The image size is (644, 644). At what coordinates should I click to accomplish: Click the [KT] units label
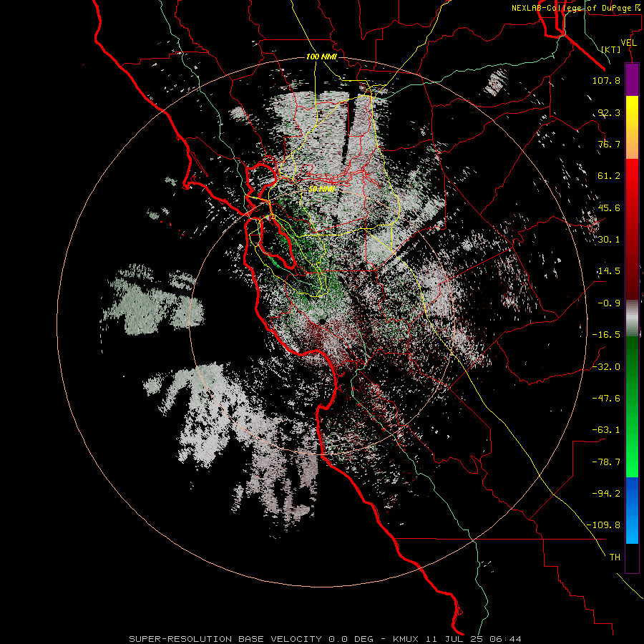pyautogui.click(x=611, y=49)
